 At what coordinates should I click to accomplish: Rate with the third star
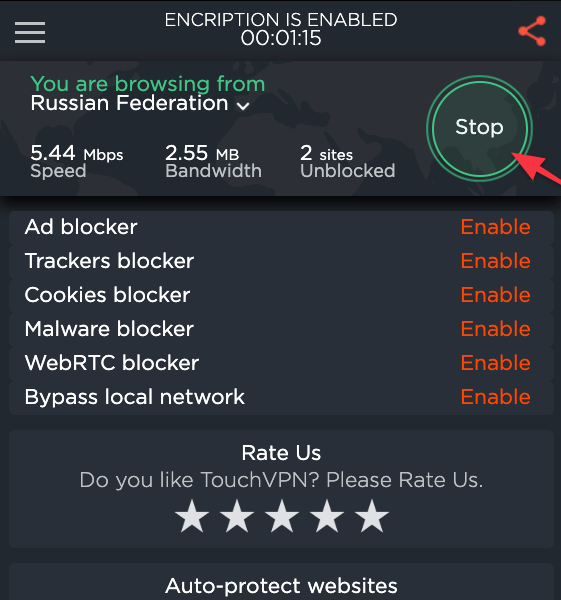282,516
